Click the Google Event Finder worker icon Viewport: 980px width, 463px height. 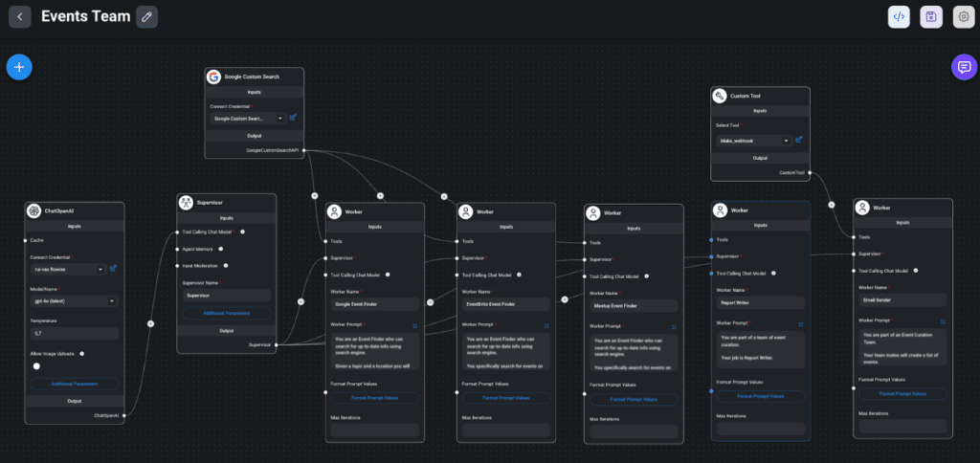[x=334, y=211]
